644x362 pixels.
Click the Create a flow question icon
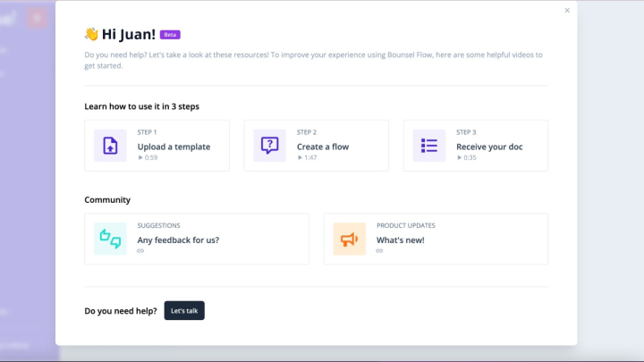click(269, 146)
